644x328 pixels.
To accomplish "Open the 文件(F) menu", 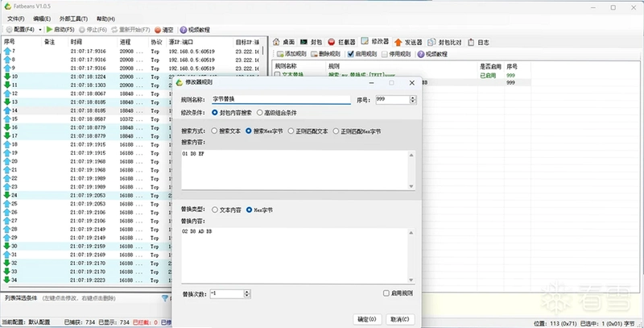I will pos(15,19).
